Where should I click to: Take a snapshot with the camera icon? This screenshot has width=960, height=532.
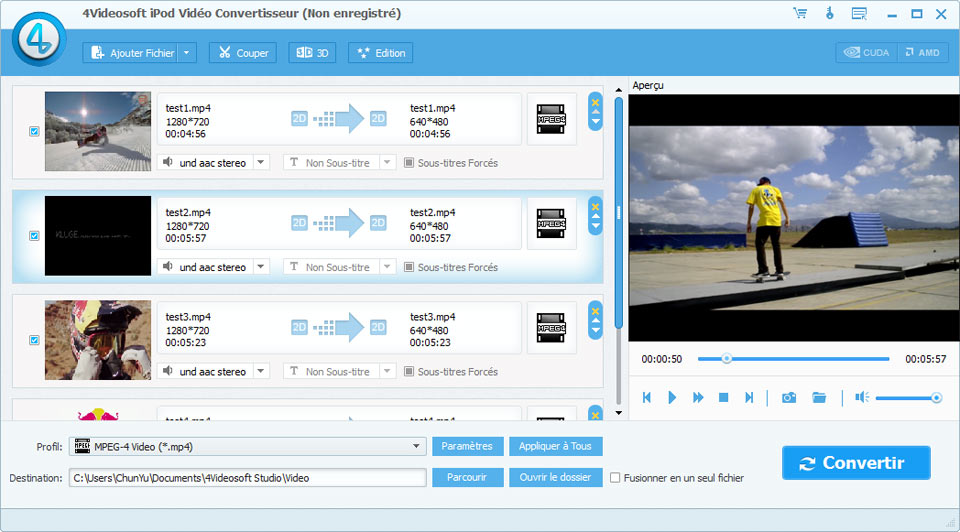(789, 398)
